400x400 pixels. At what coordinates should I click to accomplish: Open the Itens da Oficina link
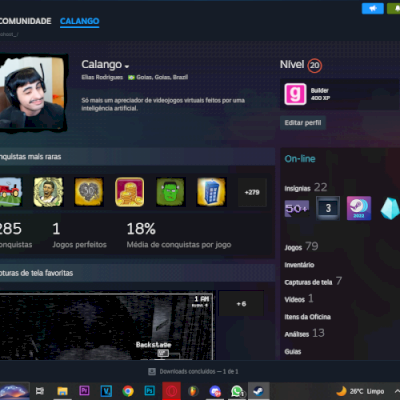tap(307, 317)
